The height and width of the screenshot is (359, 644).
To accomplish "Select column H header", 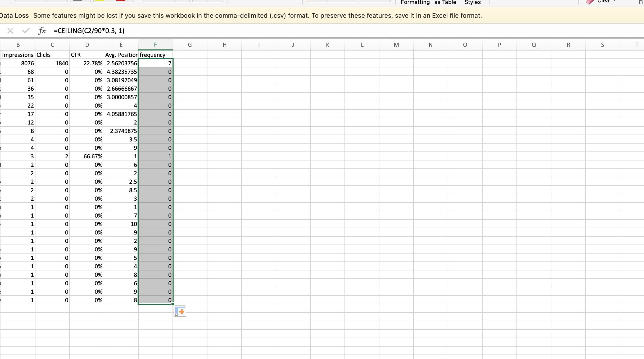I will 224,45.
